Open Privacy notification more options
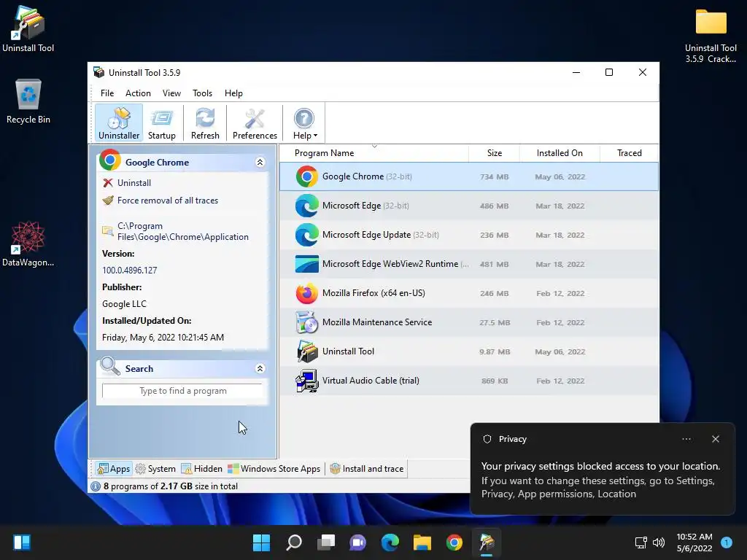The image size is (747, 560). tap(686, 439)
